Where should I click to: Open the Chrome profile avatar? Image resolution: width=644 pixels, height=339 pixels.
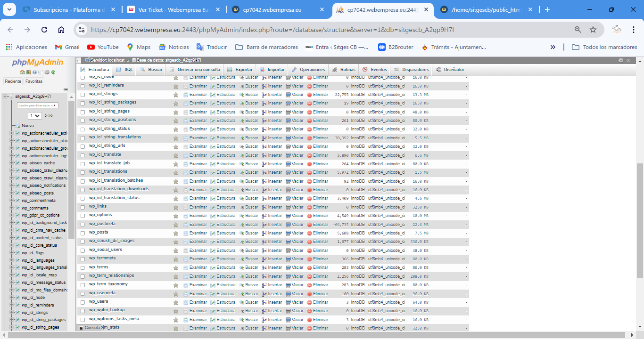coord(617,30)
